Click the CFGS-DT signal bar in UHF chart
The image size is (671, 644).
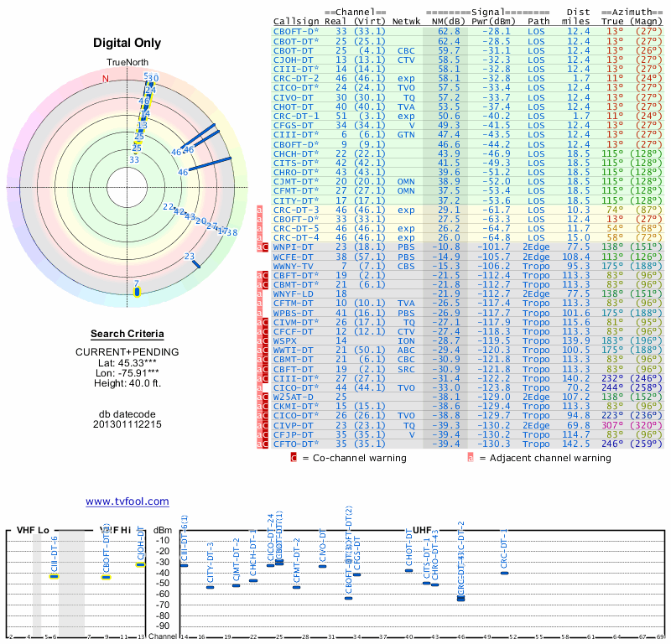coord(357,574)
